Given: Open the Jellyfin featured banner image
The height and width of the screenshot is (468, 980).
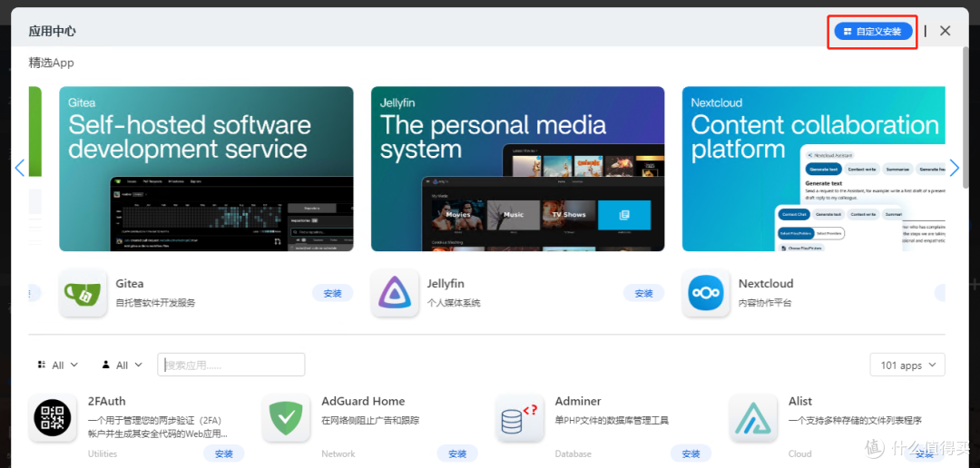Looking at the screenshot, I should [x=517, y=169].
